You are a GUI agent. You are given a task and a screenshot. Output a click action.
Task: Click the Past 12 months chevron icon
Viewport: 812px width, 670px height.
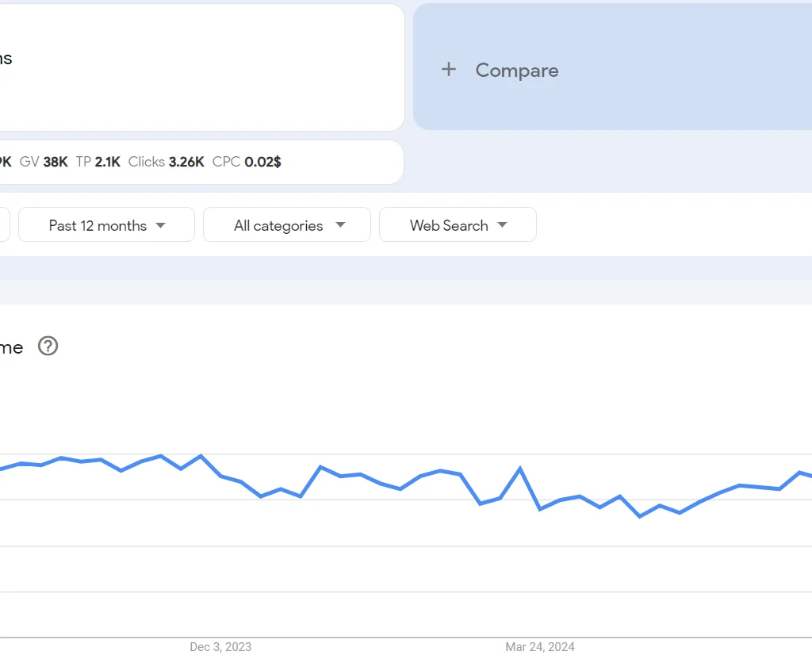click(x=162, y=224)
